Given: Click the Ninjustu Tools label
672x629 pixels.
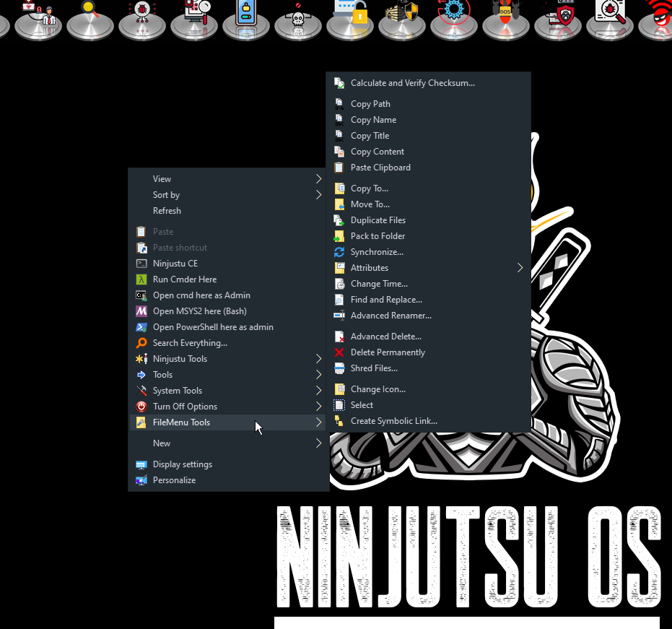Looking at the screenshot, I should (180, 358).
